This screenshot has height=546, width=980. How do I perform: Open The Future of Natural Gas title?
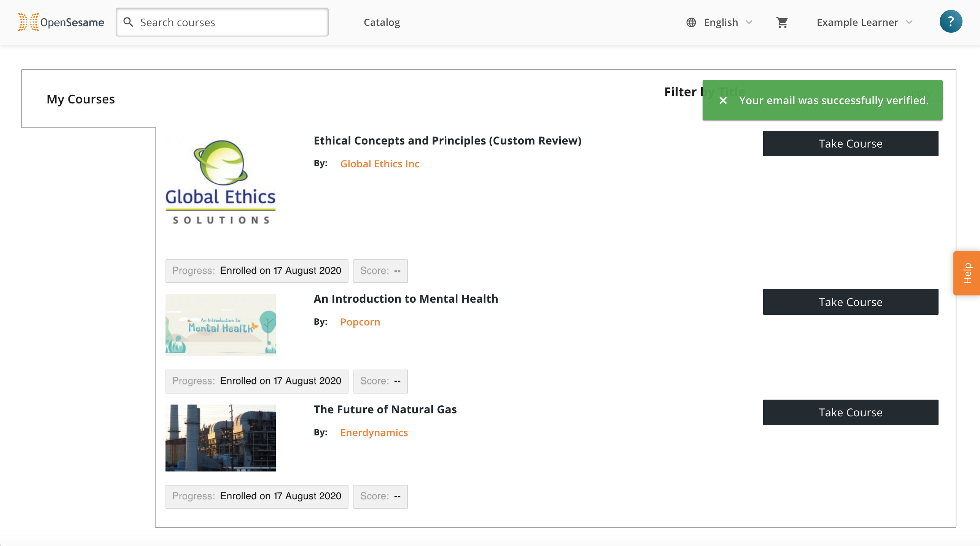(385, 409)
